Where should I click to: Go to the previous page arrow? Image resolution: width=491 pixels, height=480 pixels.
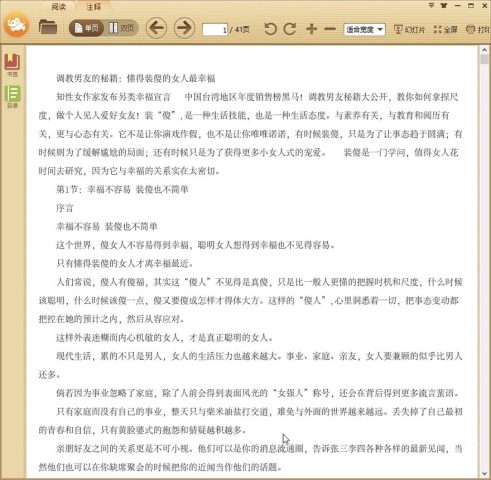tap(156, 28)
